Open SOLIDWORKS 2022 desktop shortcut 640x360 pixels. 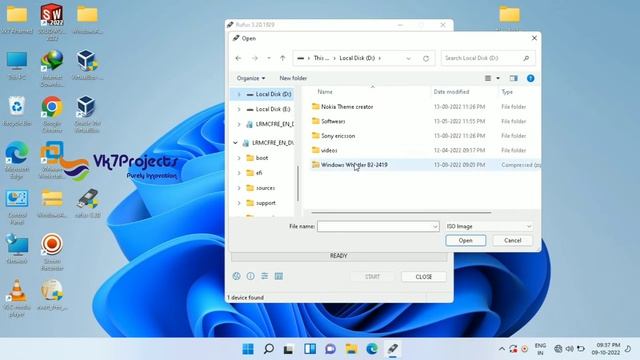pos(52,22)
